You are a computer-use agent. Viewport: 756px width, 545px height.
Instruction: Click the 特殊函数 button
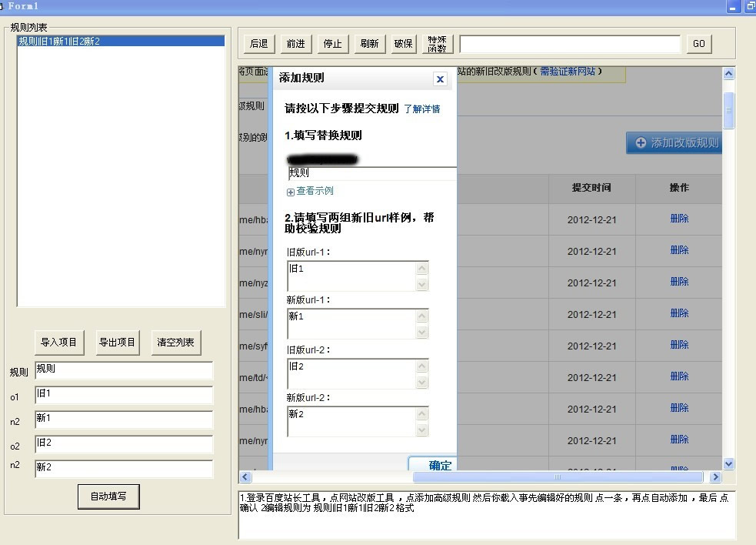(438, 44)
